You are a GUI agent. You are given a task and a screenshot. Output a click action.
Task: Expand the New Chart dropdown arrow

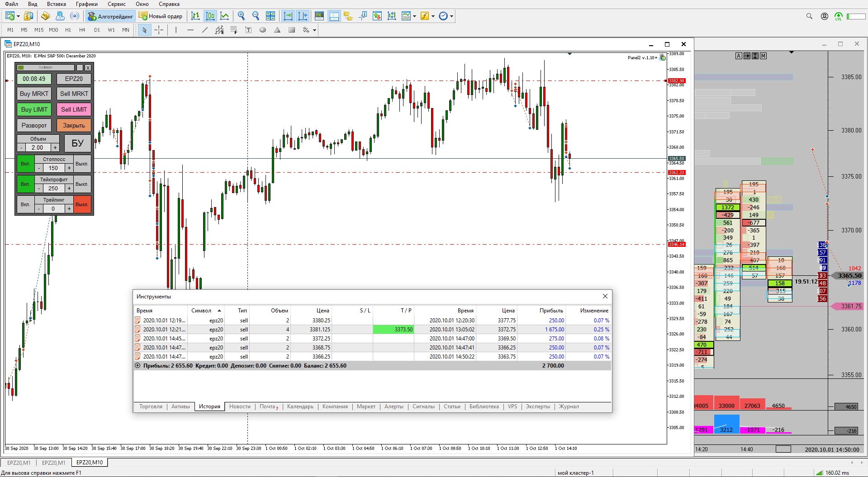point(18,16)
